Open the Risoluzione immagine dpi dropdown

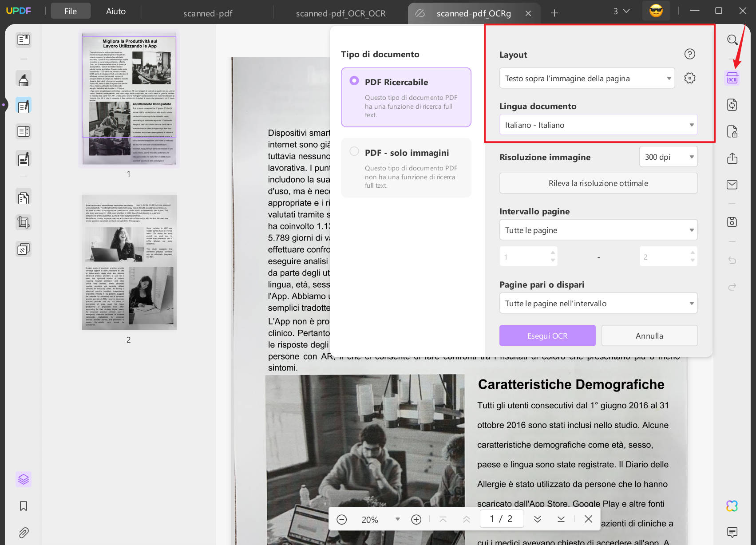(x=668, y=157)
